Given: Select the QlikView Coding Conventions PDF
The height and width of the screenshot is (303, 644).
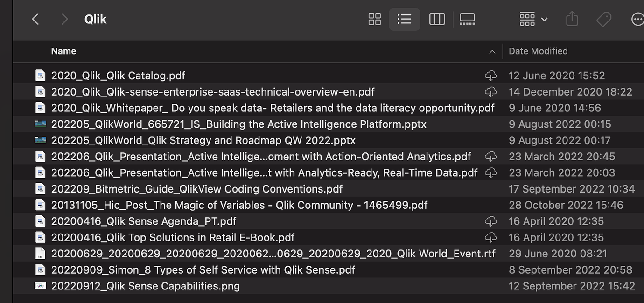Looking at the screenshot, I should (x=196, y=189).
